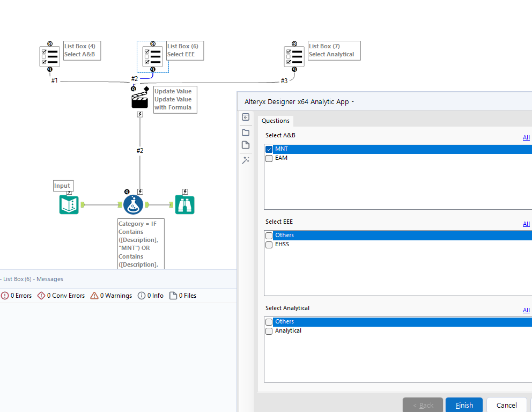Click the '0 Conv Errors' message count

(66, 296)
